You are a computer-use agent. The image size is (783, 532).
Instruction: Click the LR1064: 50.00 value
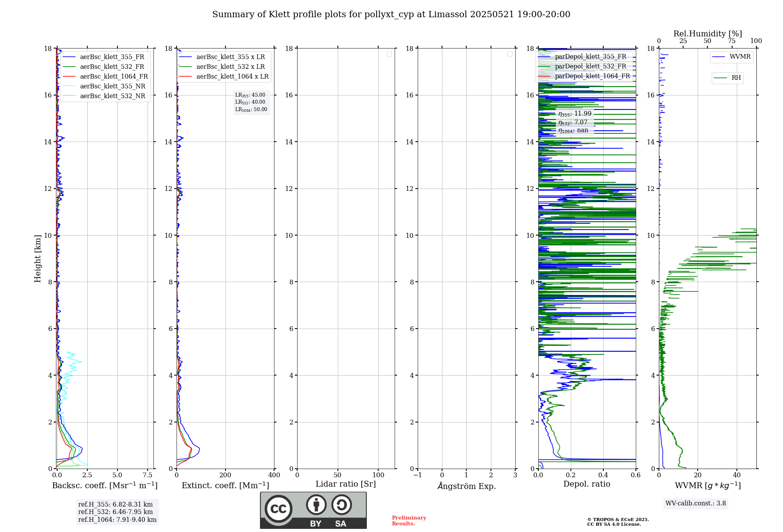click(251, 110)
